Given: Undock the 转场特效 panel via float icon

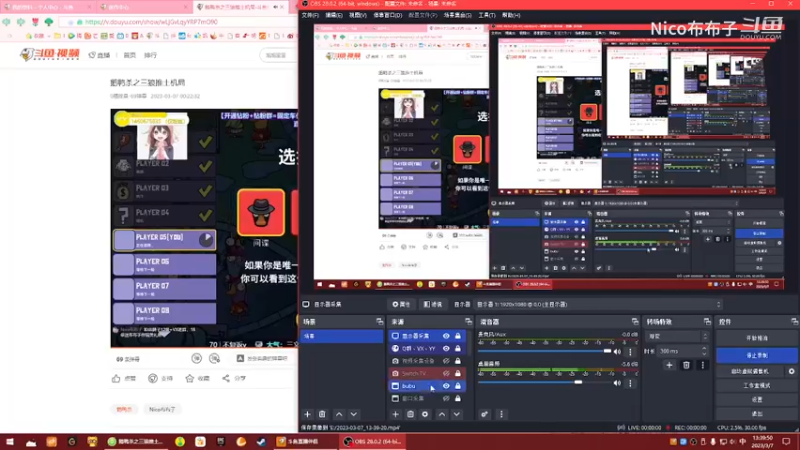Looking at the screenshot, I should tap(707, 321).
